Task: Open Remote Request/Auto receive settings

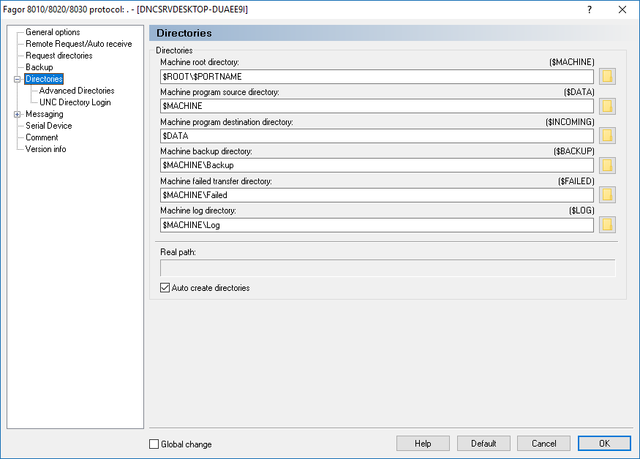Action: click(79, 44)
